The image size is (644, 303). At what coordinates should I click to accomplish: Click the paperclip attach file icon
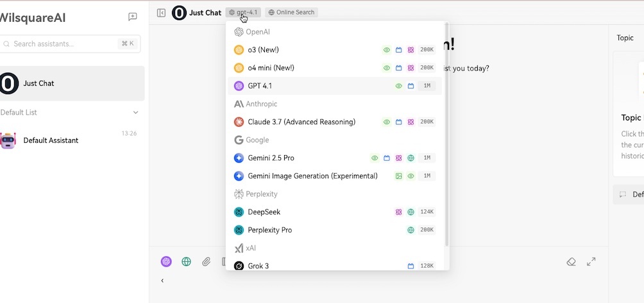pos(206,261)
